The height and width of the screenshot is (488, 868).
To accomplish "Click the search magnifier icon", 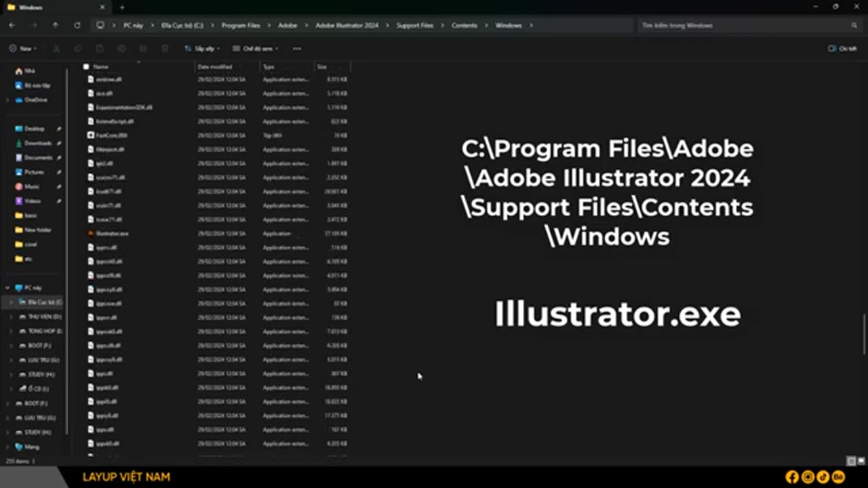I will point(854,25).
